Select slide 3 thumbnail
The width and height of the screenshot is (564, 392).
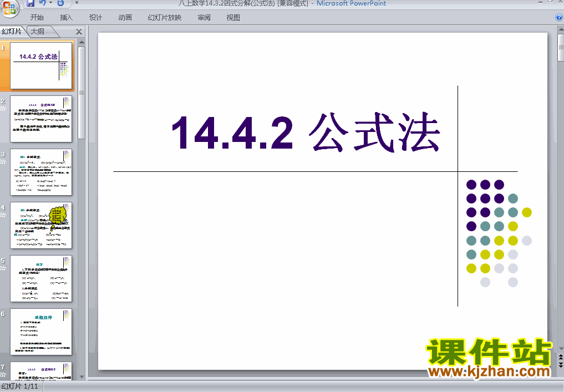pyautogui.click(x=41, y=172)
